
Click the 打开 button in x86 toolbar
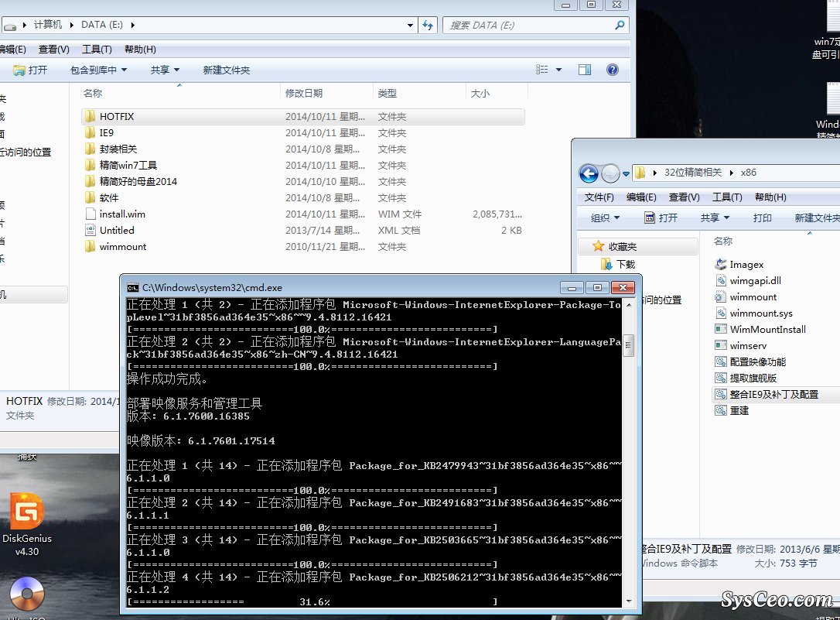(661, 218)
